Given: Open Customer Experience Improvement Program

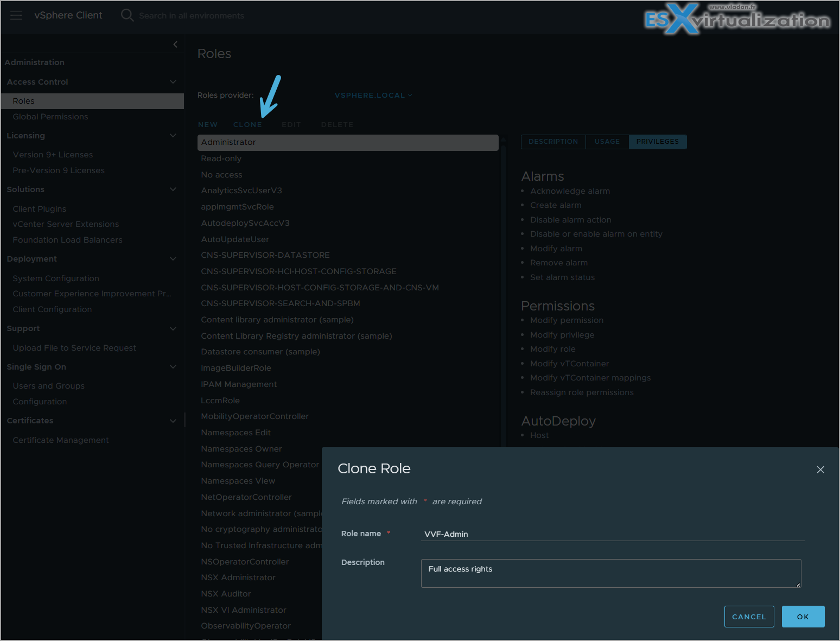Looking at the screenshot, I should (92, 294).
